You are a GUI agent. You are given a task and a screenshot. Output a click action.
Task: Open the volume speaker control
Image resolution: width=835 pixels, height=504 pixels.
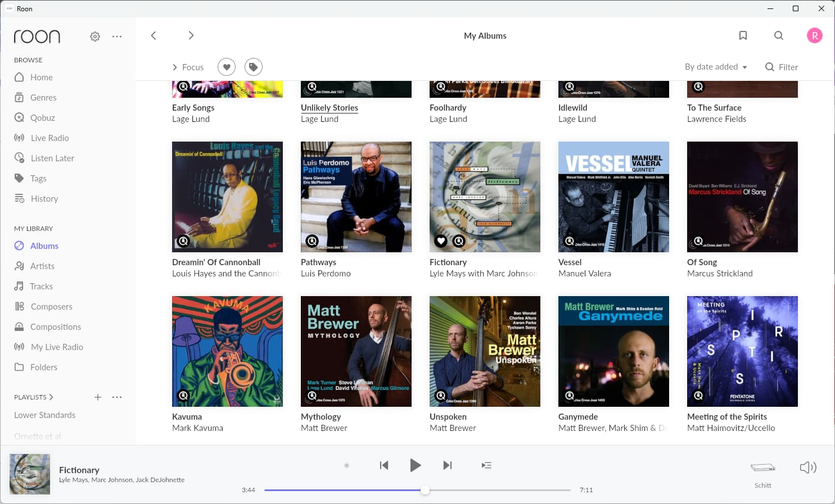pos(807,467)
